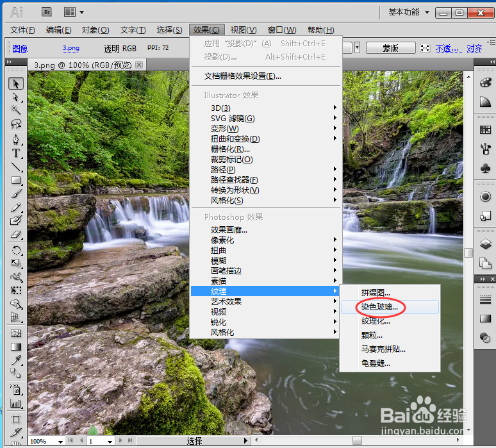Choose 颗粒... from texture submenu
The image size is (496, 448).
[x=390, y=335]
